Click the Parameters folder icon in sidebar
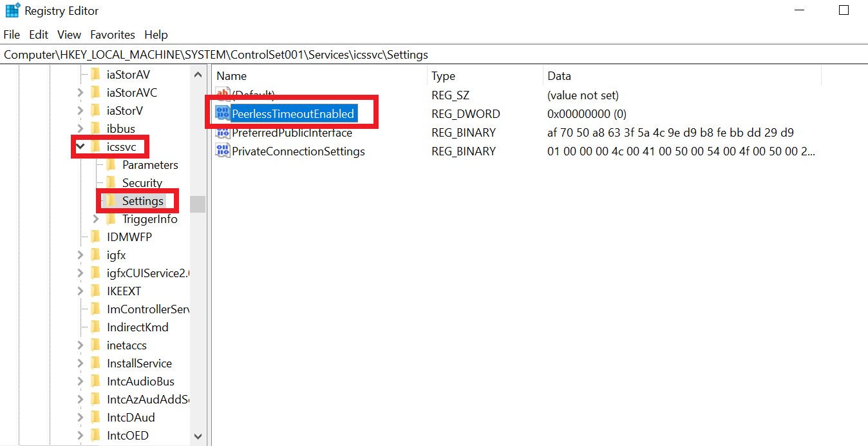Viewport: 868px width, 446px height. [x=111, y=164]
